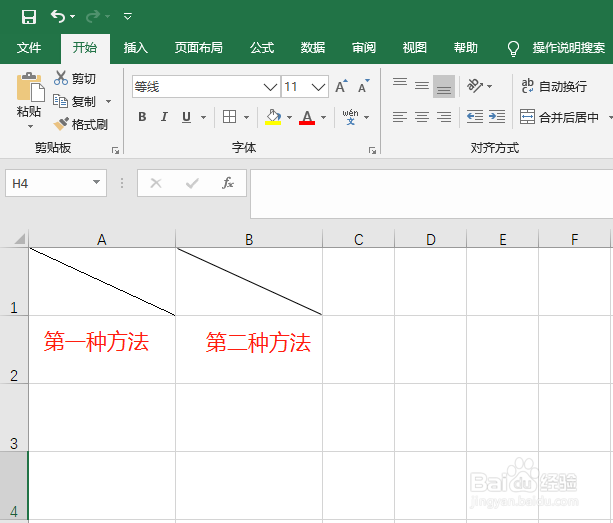Toggle bold formatting
Viewport: 613px width, 523px height.
142,116
